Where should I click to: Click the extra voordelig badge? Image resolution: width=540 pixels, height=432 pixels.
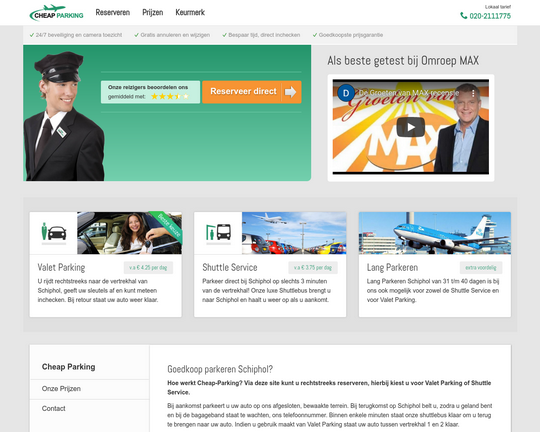(x=481, y=268)
